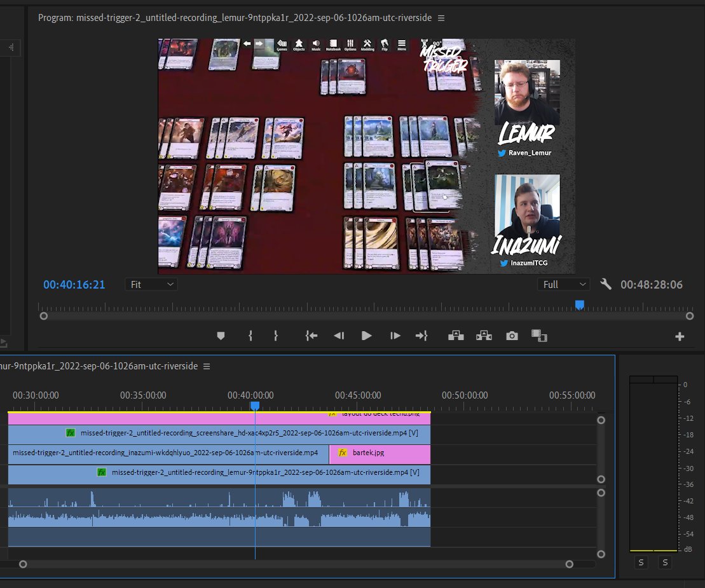Open the Comparison View button

tap(539, 336)
